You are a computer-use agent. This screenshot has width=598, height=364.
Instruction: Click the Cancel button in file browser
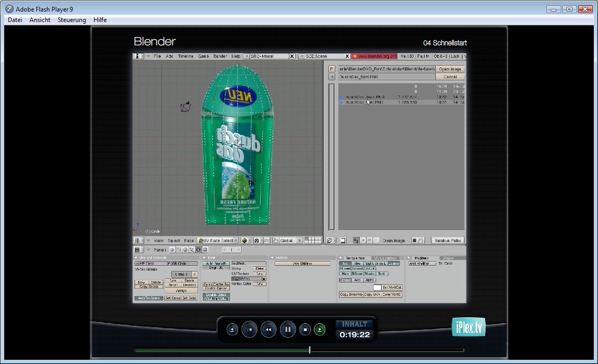(450, 77)
